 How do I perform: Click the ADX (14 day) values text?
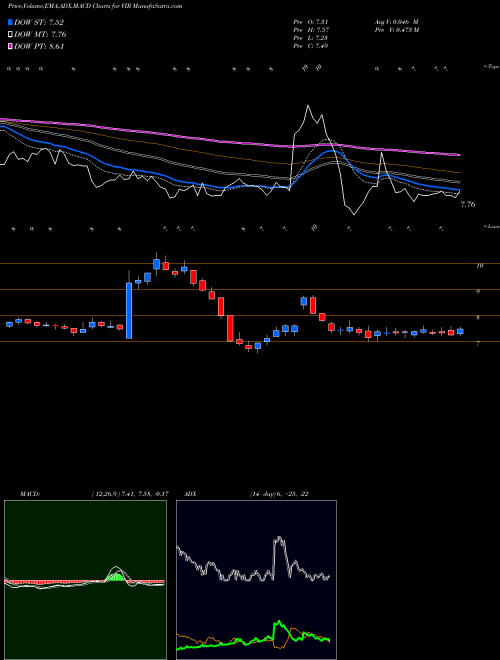click(x=279, y=494)
